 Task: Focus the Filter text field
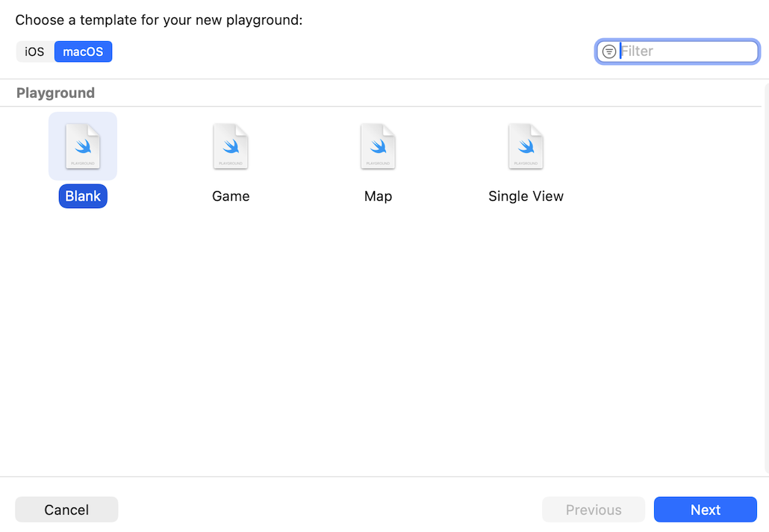point(687,51)
